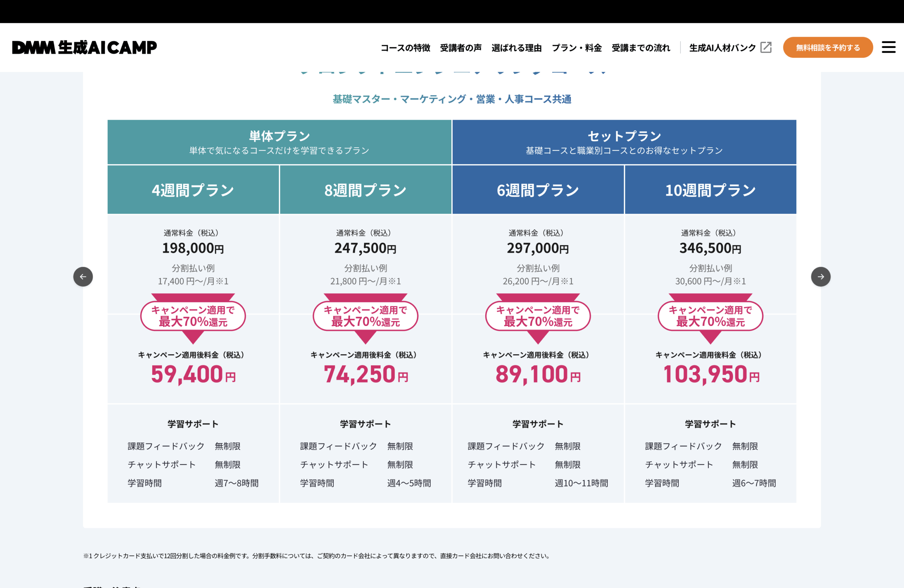Open the 生成AI人材バンク link
The width and height of the screenshot is (904, 588).
722,47
